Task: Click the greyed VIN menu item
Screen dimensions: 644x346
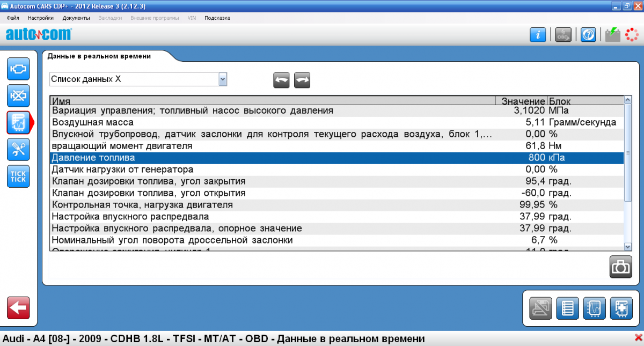Action: pyautogui.click(x=192, y=18)
